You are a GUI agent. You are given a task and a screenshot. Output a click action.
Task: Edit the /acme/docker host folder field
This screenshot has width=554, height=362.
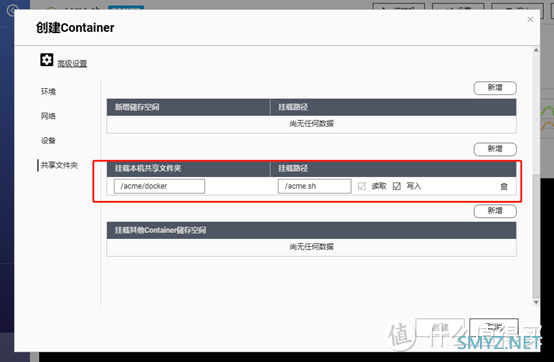tap(159, 186)
